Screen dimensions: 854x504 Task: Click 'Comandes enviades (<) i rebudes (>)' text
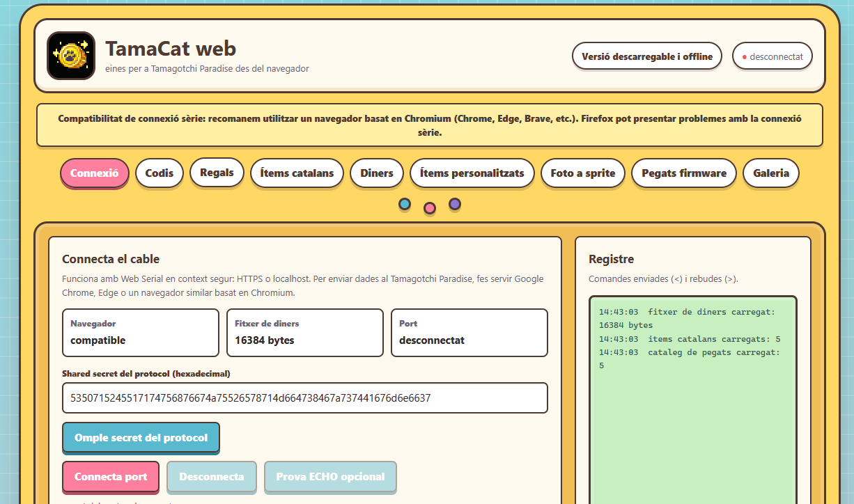(663, 279)
